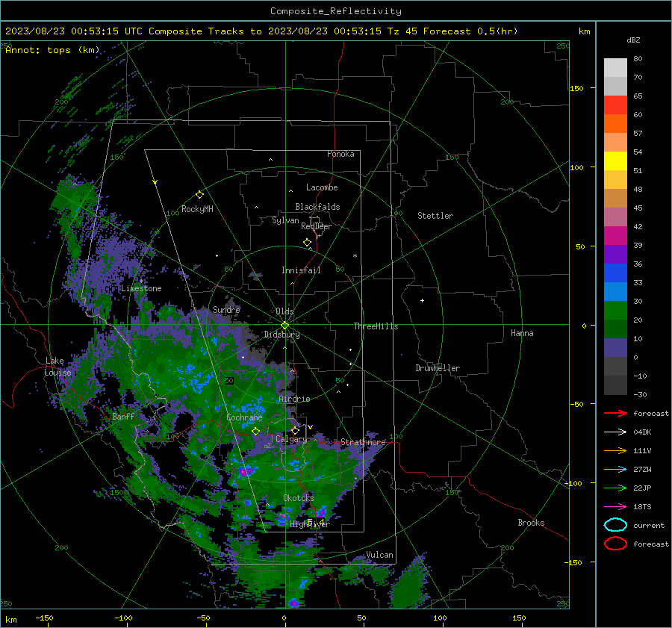Select the orange 111V arrow legend icon

pyautogui.click(x=615, y=450)
